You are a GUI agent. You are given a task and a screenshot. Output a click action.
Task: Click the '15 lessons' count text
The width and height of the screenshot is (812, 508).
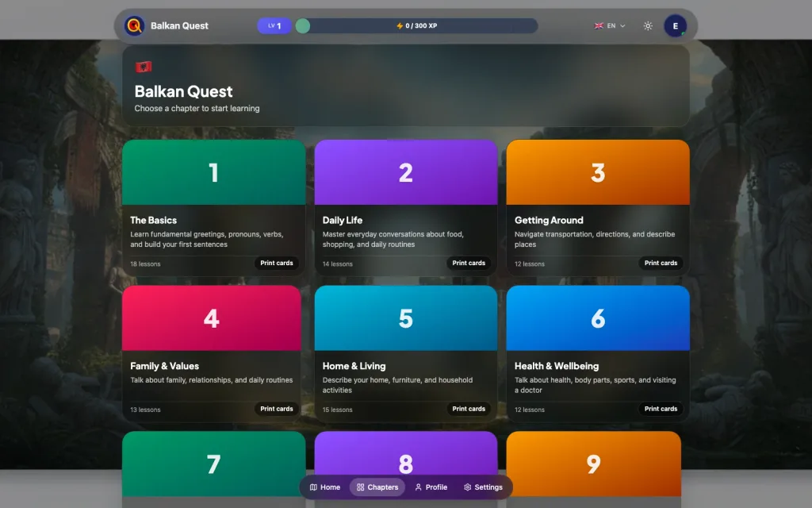(337, 410)
